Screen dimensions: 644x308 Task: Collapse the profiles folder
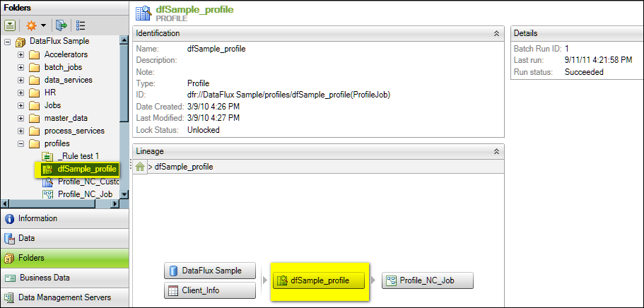21,143
